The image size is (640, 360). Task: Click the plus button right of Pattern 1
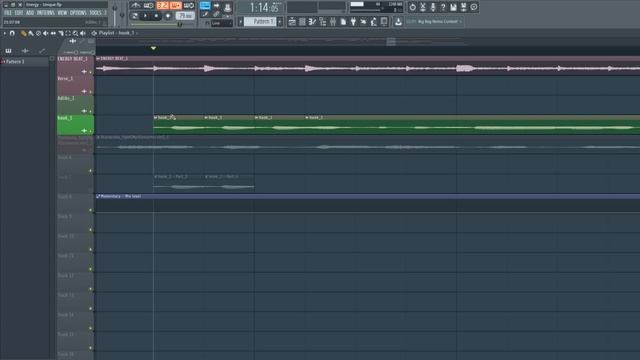(280, 22)
